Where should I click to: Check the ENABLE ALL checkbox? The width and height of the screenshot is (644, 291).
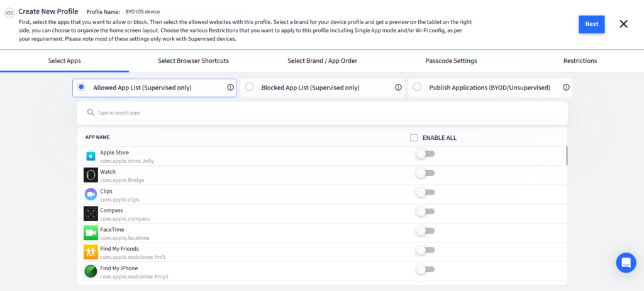[x=414, y=138]
